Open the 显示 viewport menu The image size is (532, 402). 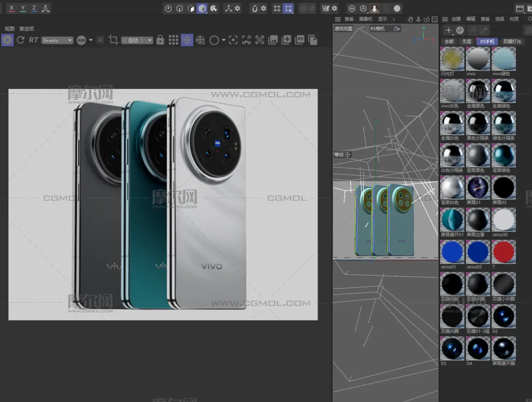tap(382, 19)
